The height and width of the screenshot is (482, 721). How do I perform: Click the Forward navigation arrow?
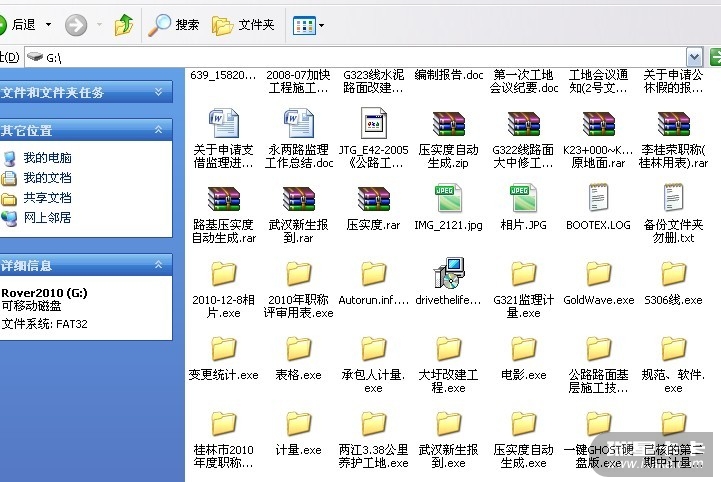coord(76,25)
